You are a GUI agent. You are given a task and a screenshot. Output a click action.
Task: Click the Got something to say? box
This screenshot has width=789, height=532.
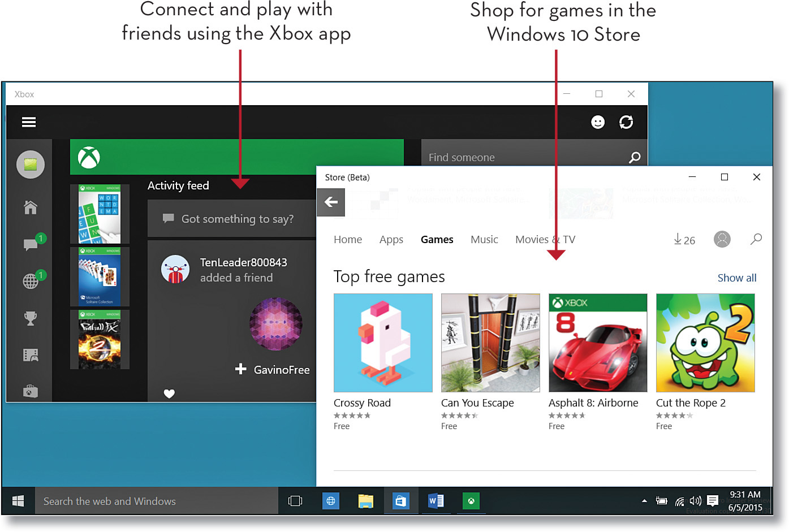[x=232, y=219]
